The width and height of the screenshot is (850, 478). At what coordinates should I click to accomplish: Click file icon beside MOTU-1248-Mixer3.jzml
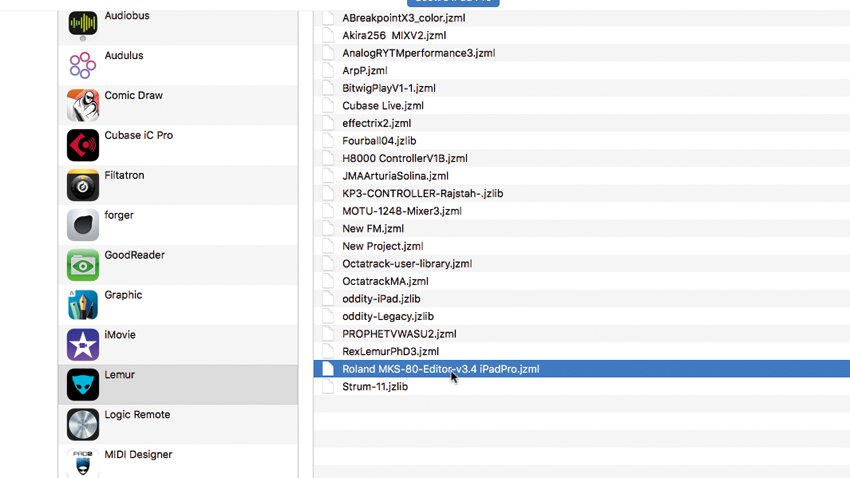point(327,211)
